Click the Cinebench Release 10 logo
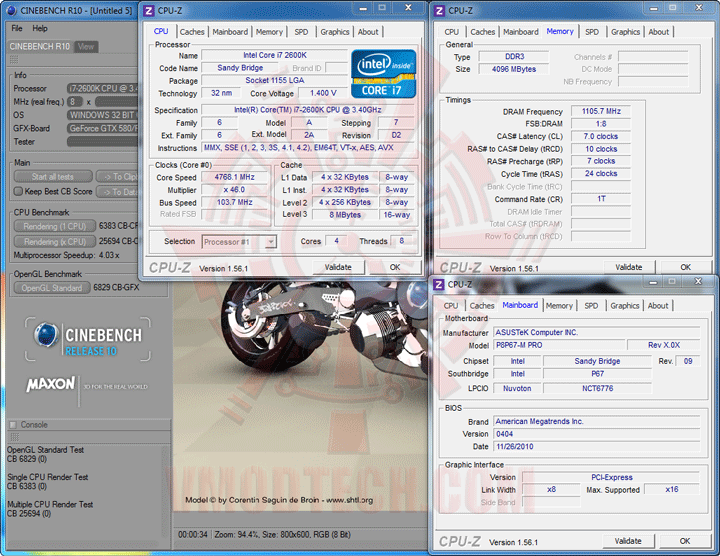 pyautogui.click(x=88, y=339)
